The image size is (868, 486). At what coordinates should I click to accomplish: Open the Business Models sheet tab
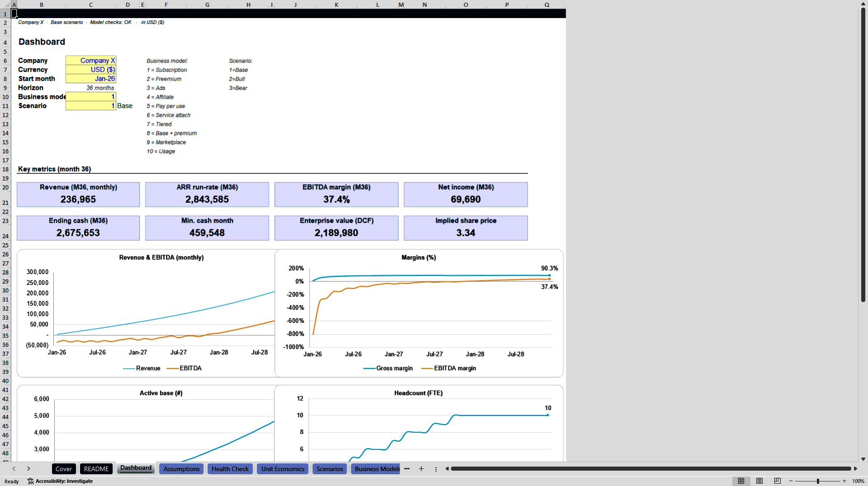[x=376, y=469]
